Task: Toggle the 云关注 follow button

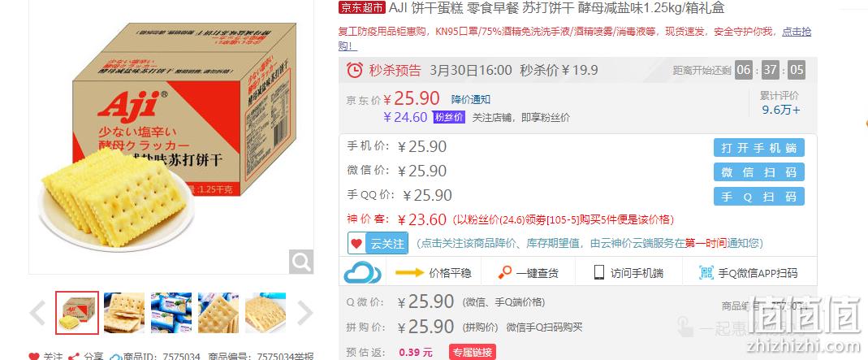Action: click(x=378, y=243)
